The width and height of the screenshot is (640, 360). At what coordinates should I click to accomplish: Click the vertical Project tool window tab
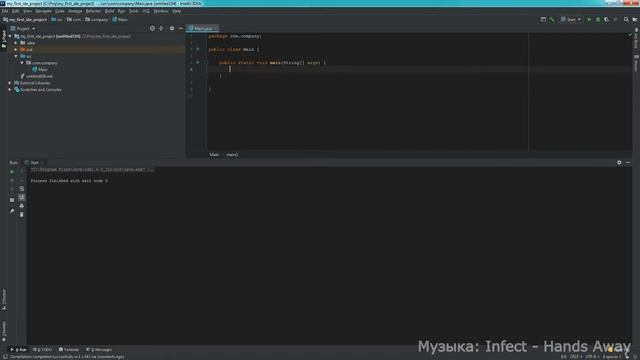pos(4,39)
